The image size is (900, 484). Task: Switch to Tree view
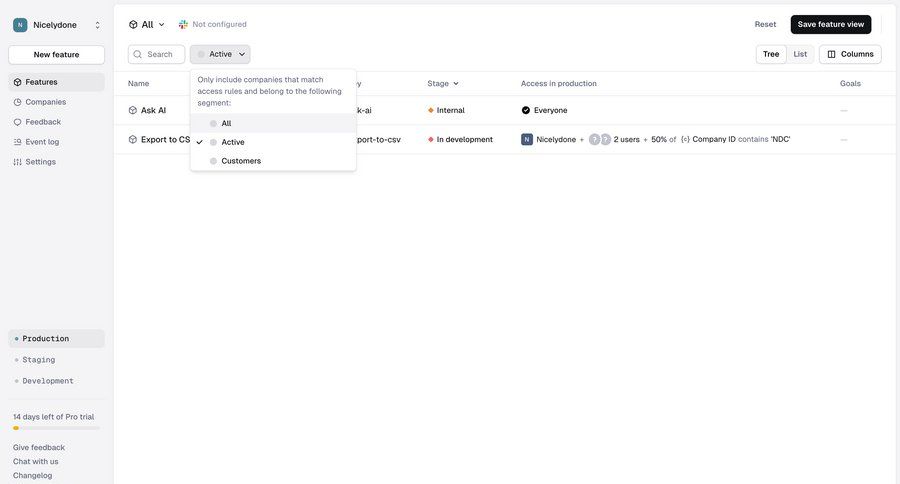coord(771,54)
